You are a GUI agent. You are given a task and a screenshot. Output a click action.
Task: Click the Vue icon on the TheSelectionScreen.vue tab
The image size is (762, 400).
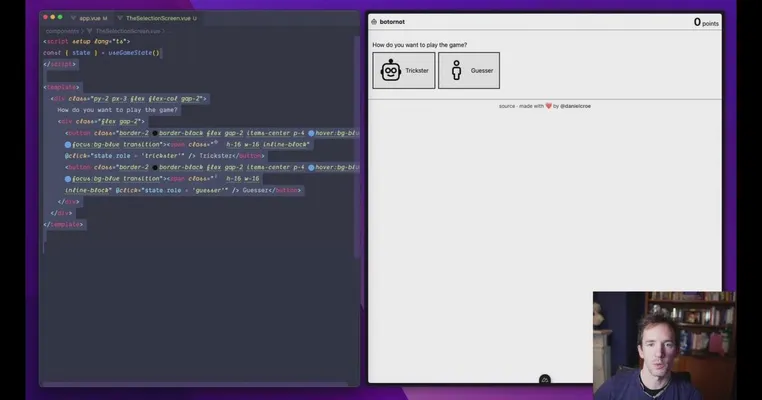click(120, 18)
